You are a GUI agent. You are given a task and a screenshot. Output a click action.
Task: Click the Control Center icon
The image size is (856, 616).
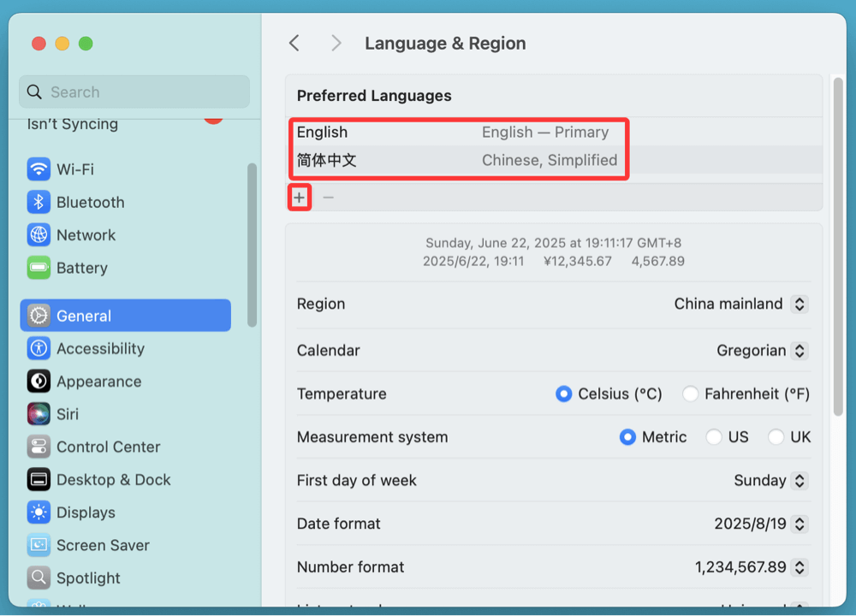click(x=39, y=447)
